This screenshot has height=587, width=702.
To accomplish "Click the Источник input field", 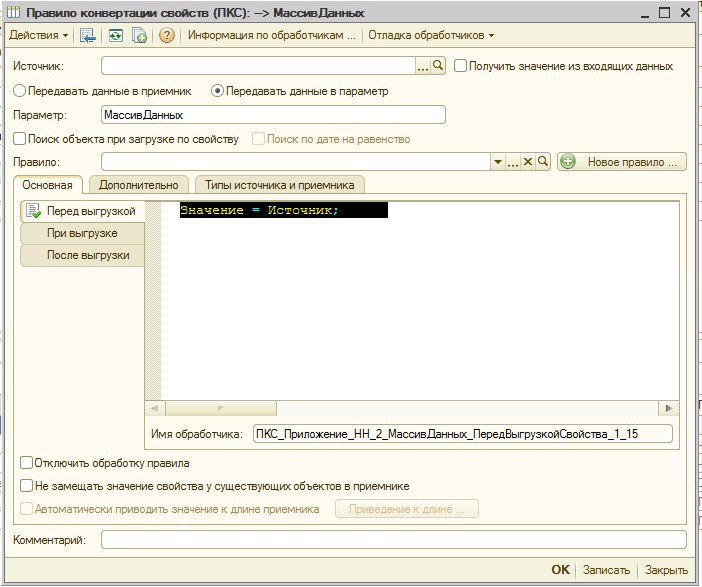I will click(259, 66).
